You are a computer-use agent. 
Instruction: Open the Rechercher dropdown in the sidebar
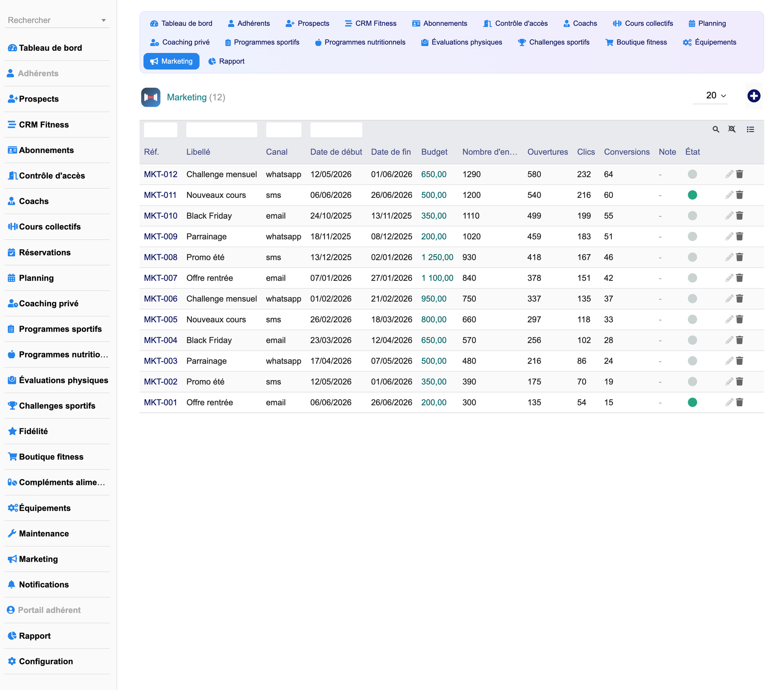57,20
